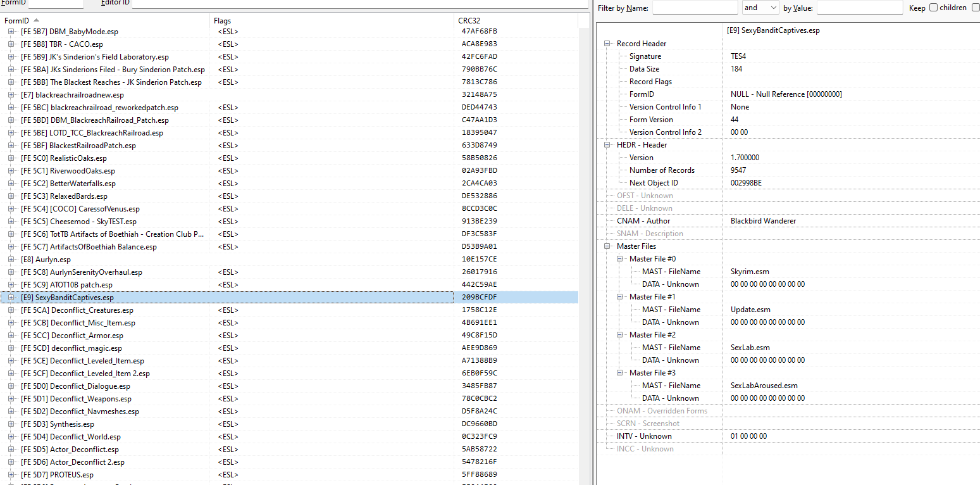Collapse the Master Files section
The height and width of the screenshot is (485, 980).
pos(607,246)
